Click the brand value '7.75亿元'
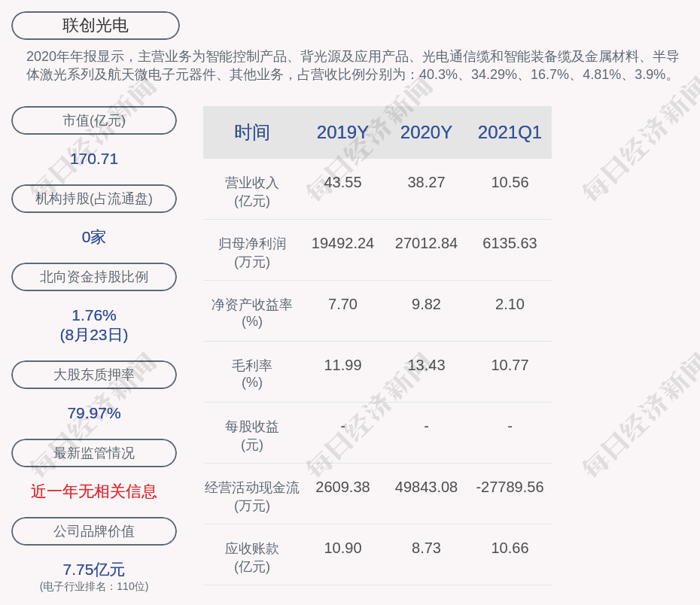 94,570
